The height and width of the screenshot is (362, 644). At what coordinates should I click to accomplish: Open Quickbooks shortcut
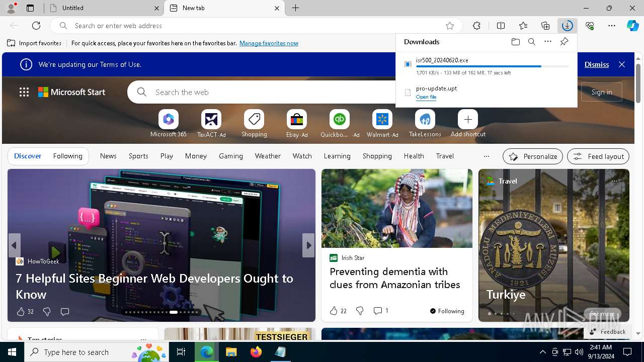point(340,123)
